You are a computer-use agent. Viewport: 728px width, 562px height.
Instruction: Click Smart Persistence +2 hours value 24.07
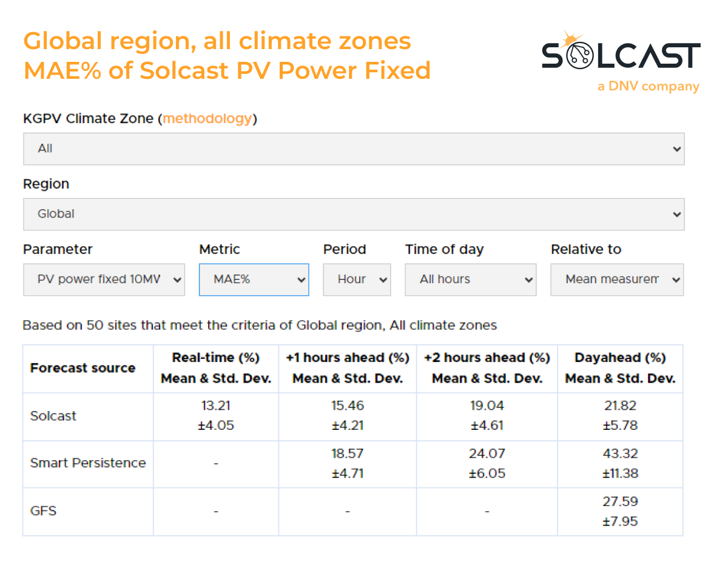click(x=487, y=453)
